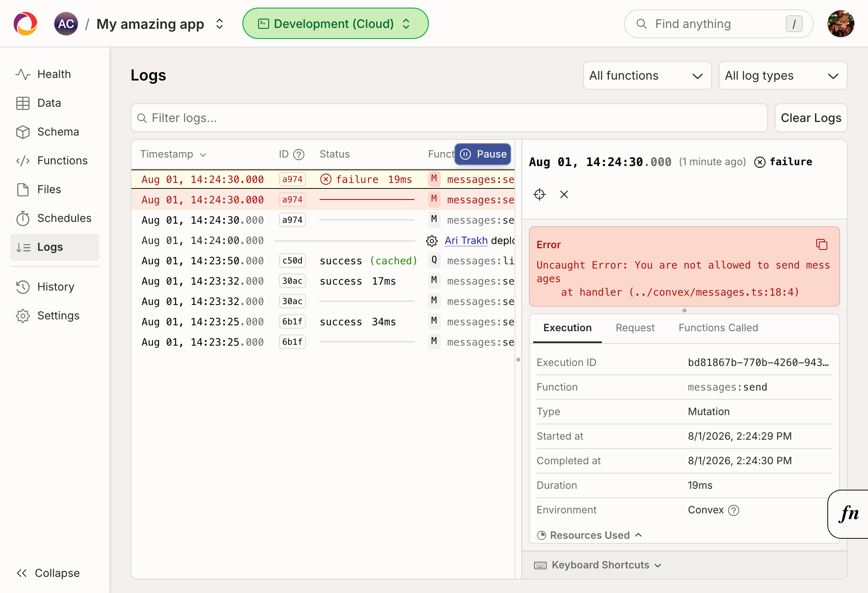Viewport: 868px width, 593px height.
Task: Open the History page
Action: (x=54, y=287)
